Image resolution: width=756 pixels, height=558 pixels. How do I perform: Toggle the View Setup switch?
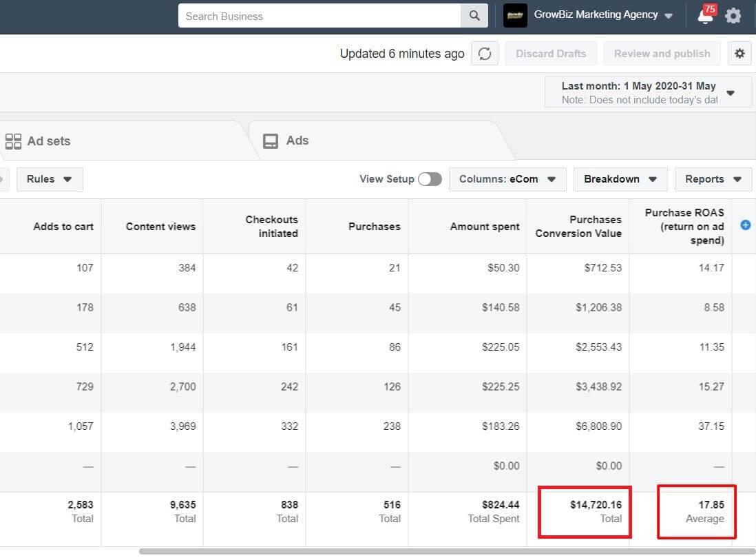pos(430,179)
